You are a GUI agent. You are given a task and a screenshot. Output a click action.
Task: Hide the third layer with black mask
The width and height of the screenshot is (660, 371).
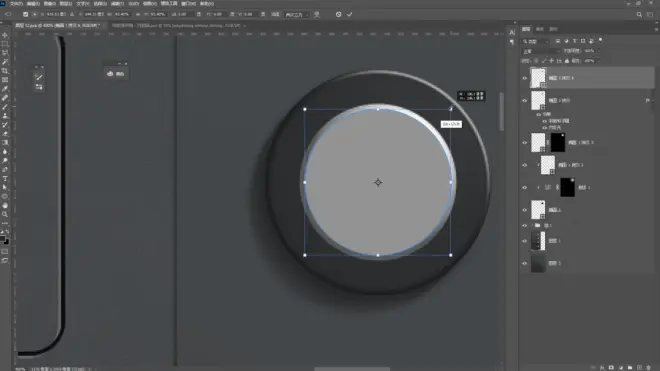tap(524, 143)
